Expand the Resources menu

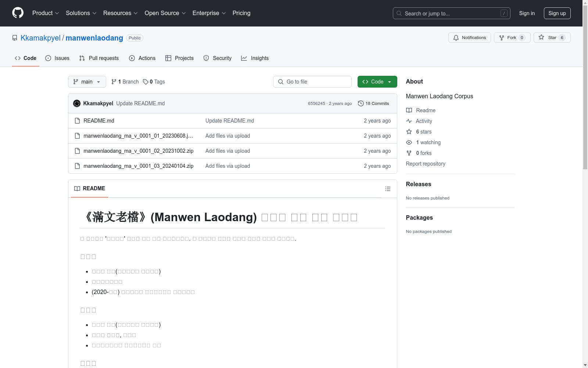(121, 13)
